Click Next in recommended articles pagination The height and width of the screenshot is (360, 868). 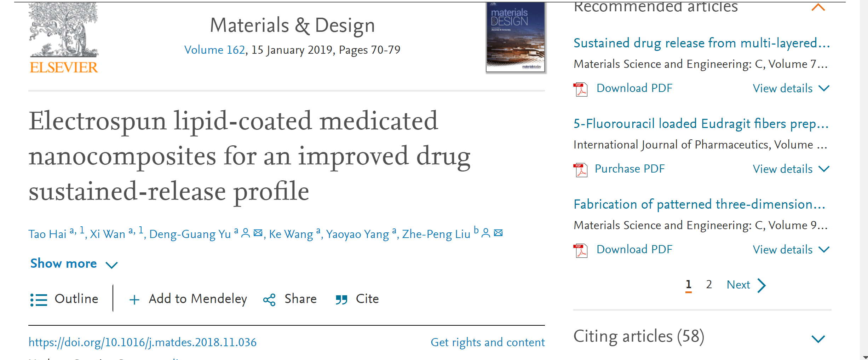point(746,285)
